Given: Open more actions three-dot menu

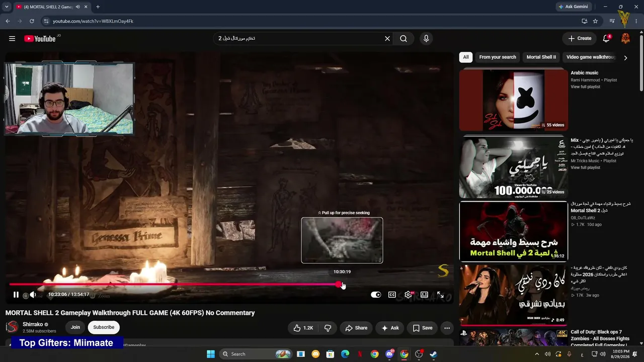Looking at the screenshot, I should click(447, 328).
